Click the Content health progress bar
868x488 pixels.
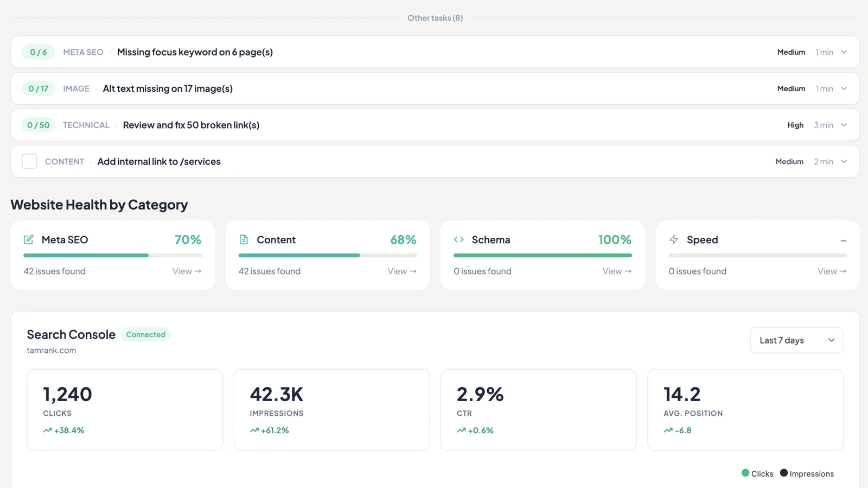click(328, 255)
